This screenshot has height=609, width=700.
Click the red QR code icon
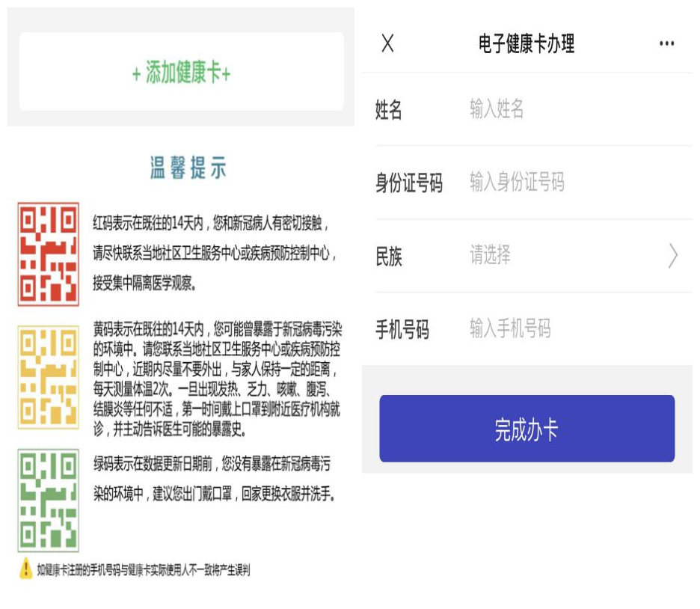(x=48, y=254)
